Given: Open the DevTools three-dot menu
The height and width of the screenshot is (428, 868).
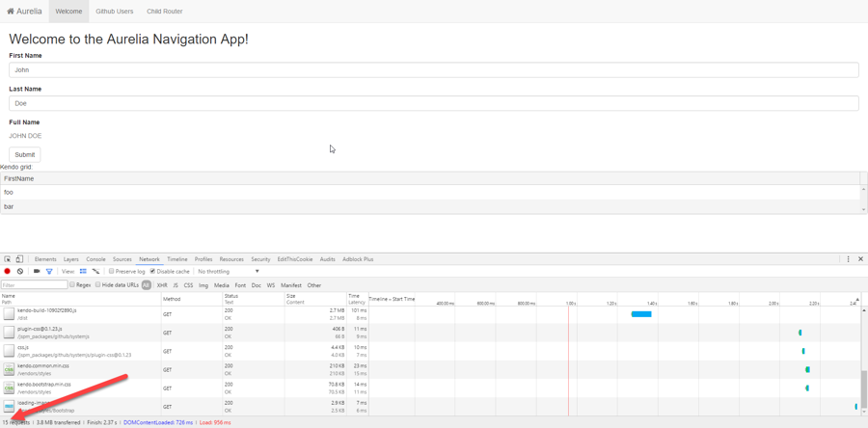Looking at the screenshot, I should point(849,259).
